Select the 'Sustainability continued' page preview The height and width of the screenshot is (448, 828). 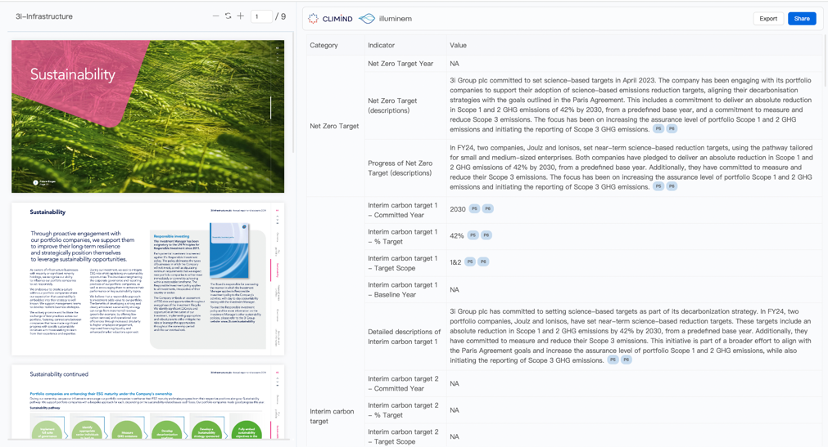(x=148, y=402)
